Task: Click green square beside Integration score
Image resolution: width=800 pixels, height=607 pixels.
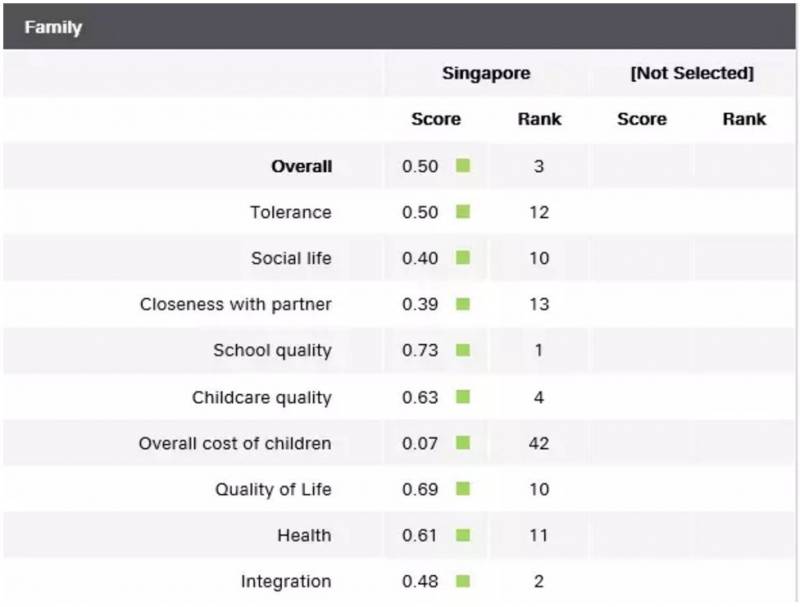Action: pyautogui.click(x=463, y=581)
